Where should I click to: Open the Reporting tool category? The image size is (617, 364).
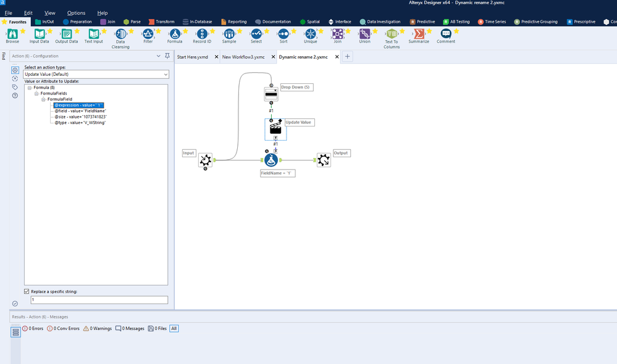233,22
